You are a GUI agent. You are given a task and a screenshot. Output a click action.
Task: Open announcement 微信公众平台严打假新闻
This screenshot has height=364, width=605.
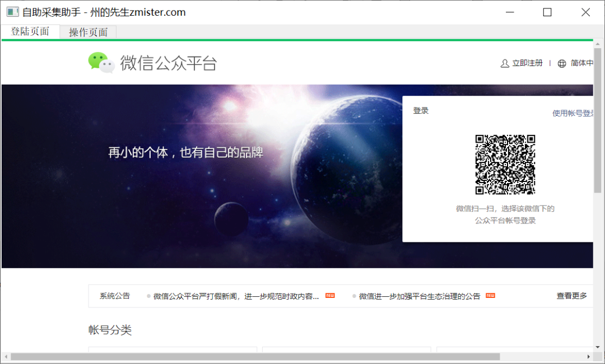236,296
